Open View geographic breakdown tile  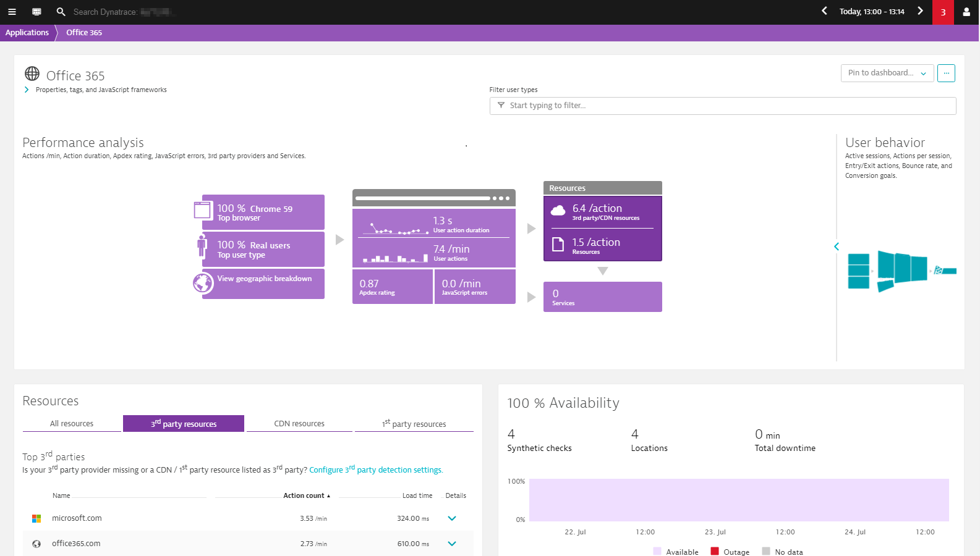point(263,284)
